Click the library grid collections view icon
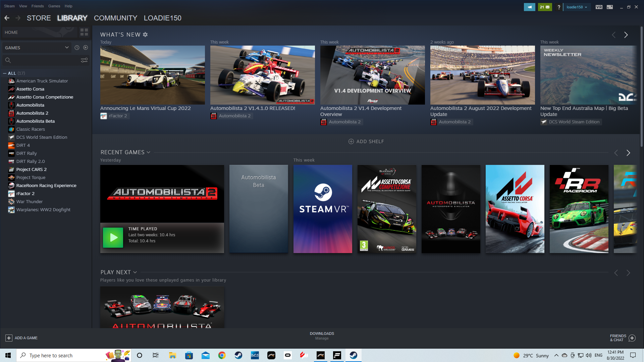Viewport: 644px width, 362px height. [x=84, y=32]
